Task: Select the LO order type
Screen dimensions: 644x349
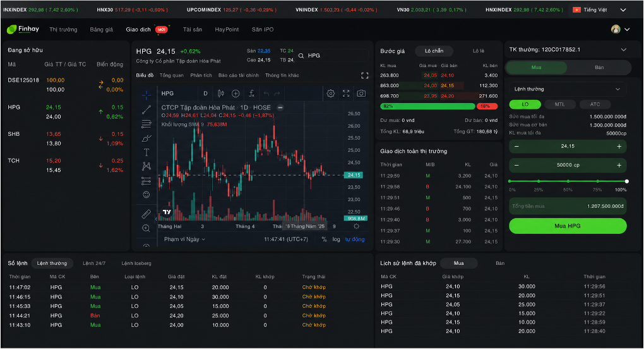Action: click(525, 104)
